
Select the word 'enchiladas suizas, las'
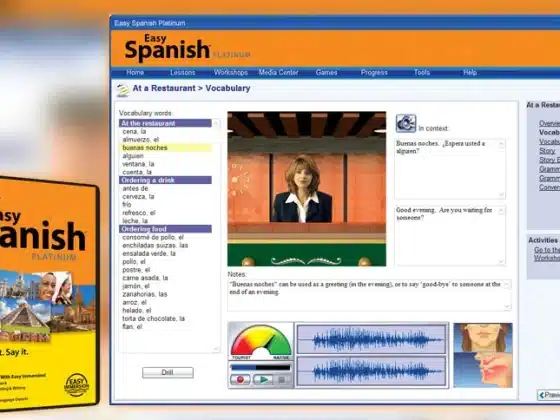tap(155, 246)
